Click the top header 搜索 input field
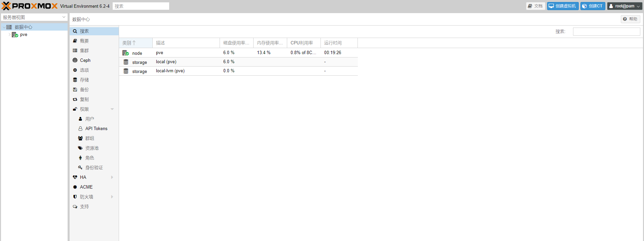 [x=141, y=6]
